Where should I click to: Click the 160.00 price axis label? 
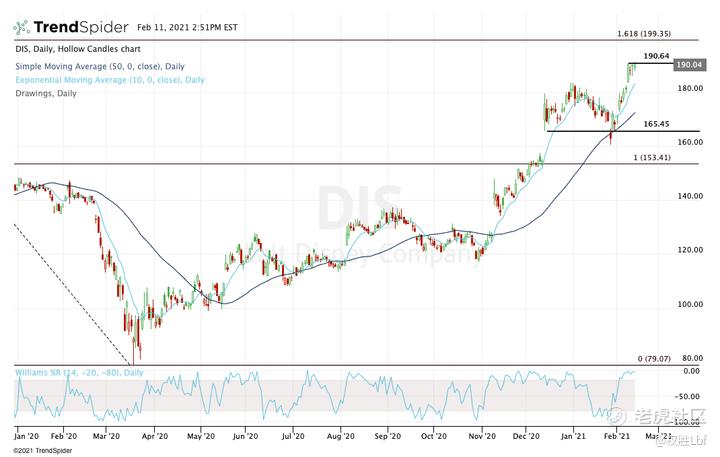click(690, 142)
